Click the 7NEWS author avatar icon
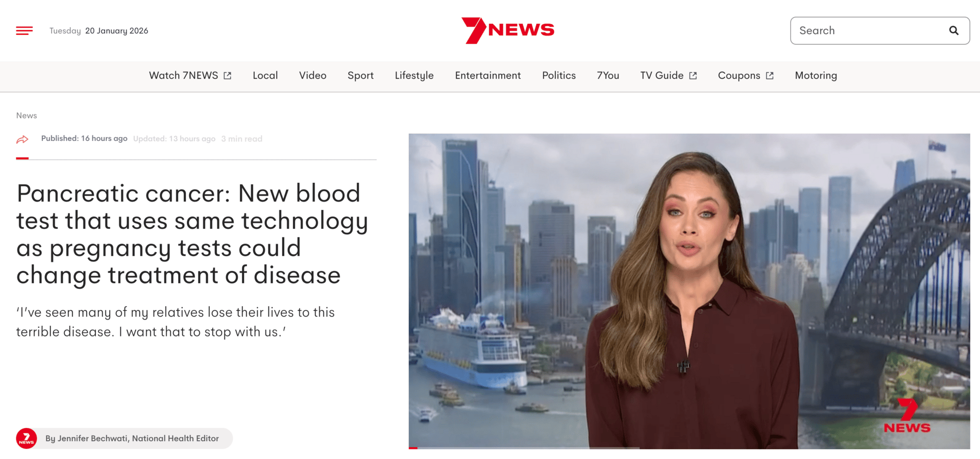This screenshot has height=459, width=980. pos(27,438)
